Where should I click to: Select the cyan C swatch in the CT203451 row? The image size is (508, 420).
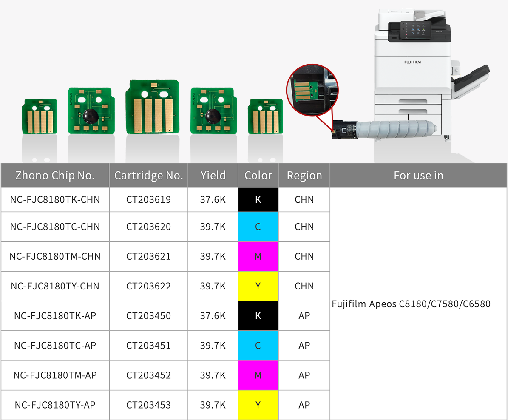click(x=258, y=346)
